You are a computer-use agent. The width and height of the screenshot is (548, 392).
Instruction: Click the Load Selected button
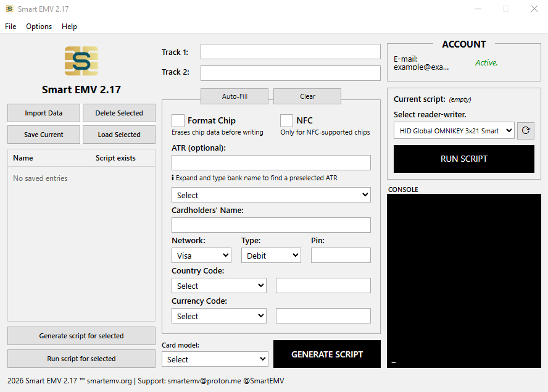119,135
